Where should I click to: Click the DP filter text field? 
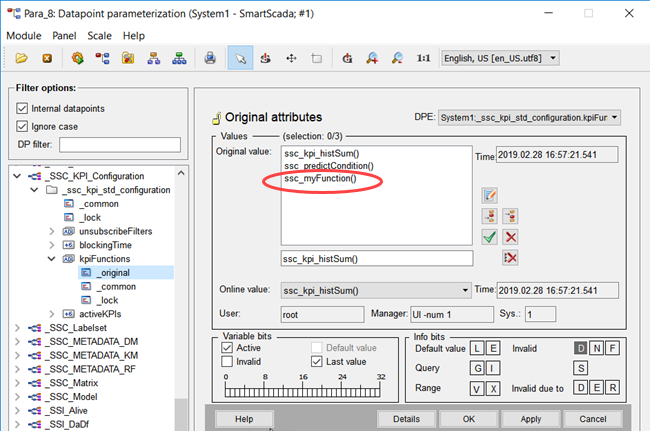119,146
